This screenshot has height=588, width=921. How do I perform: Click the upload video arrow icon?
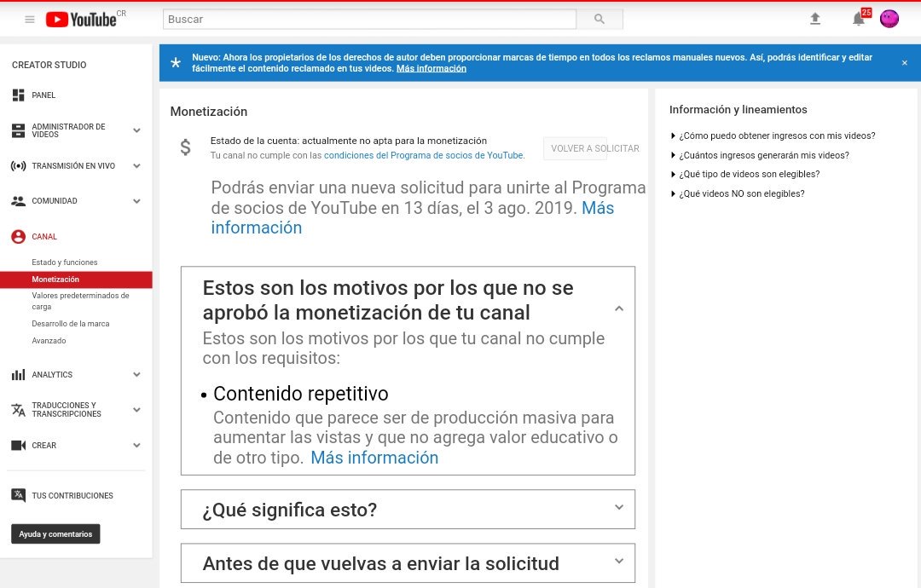(x=814, y=19)
